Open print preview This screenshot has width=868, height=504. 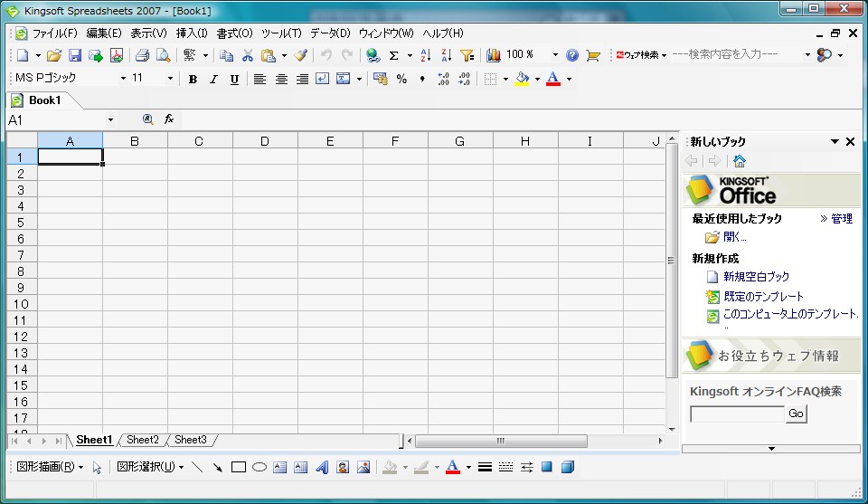164,55
